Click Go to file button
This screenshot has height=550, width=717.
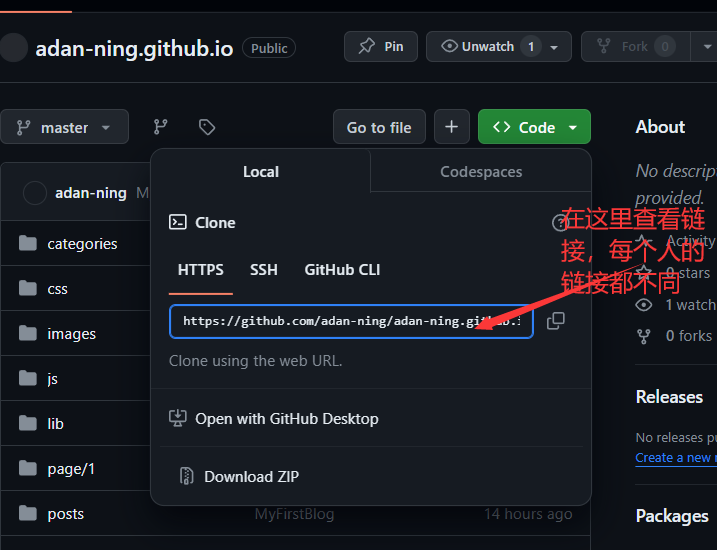379,127
